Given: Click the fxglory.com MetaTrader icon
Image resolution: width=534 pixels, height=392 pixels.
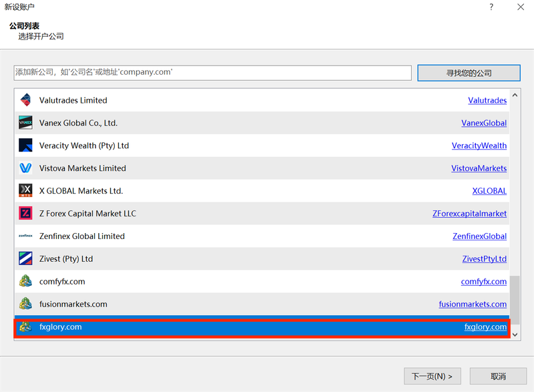Looking at the screenshot, I should click(25, 327).
